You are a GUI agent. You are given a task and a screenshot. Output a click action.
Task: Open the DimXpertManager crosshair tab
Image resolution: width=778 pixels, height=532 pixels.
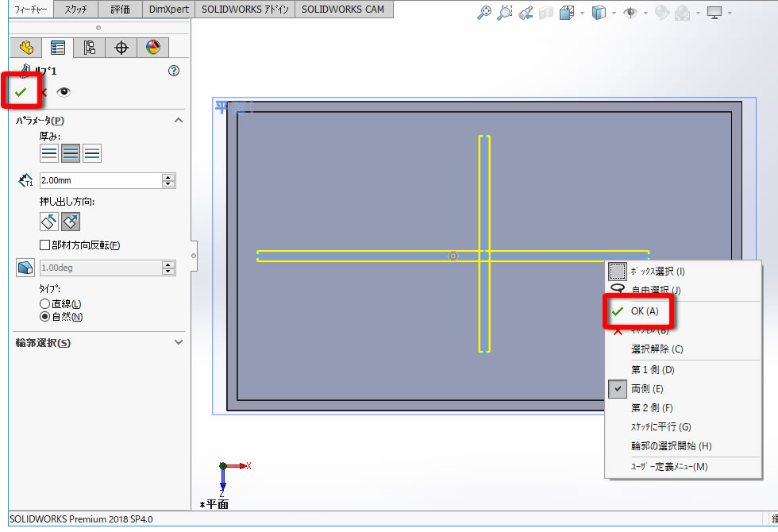(x=121, y=48)
